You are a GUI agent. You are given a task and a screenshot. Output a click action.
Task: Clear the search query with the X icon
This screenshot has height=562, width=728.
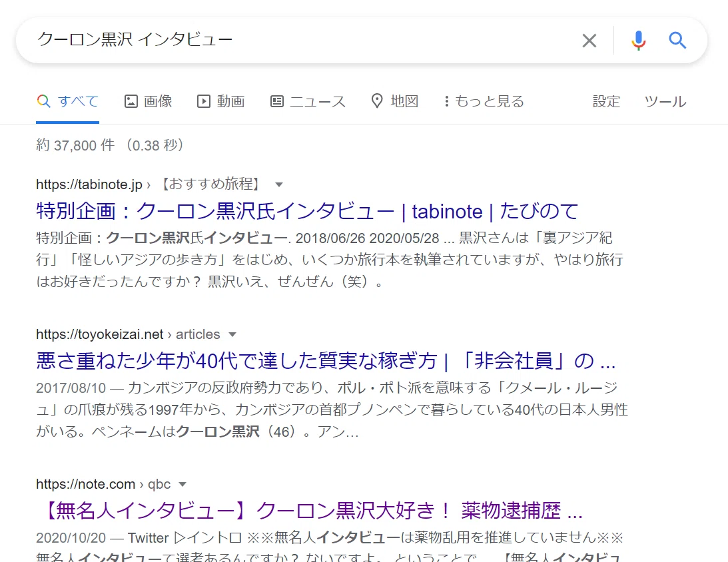tap(589, 41)
